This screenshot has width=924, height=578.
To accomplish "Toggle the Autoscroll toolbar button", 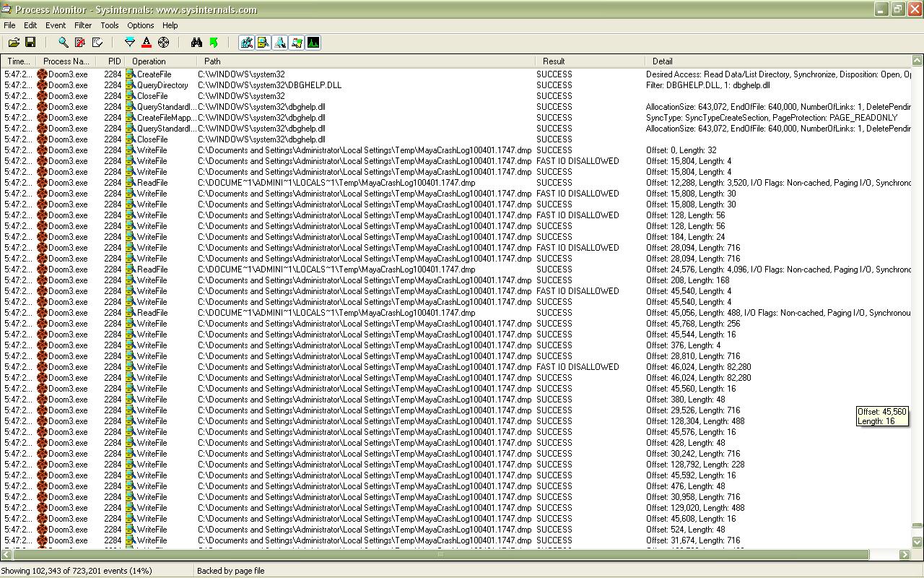I will coord(80,43).
